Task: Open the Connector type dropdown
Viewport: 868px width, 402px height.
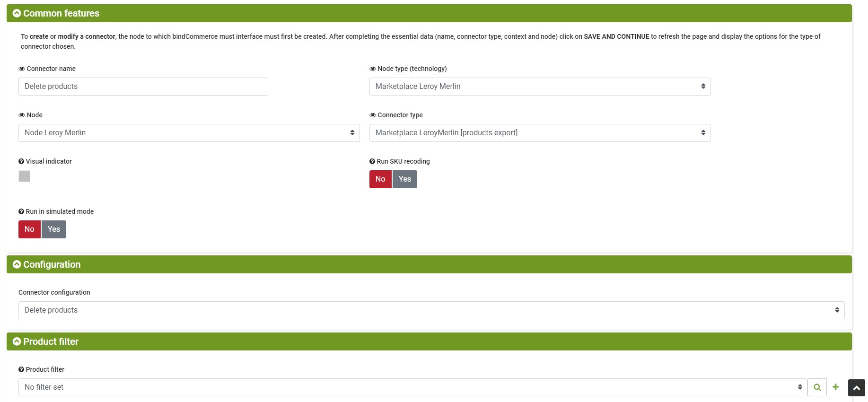Action: point(540,133)
